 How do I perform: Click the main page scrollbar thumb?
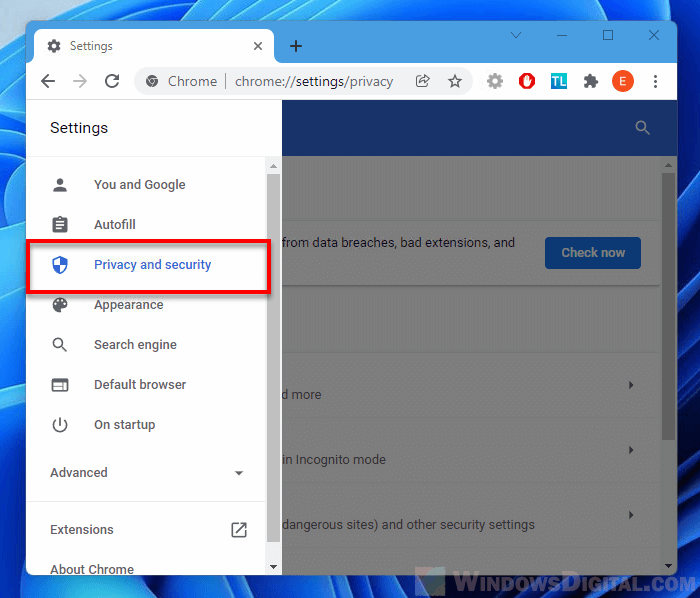coord(668,306)
